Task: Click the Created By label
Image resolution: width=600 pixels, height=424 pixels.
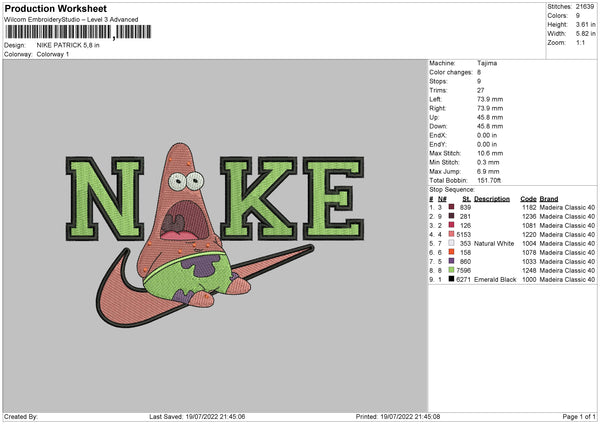Action: tap(21, 416)
